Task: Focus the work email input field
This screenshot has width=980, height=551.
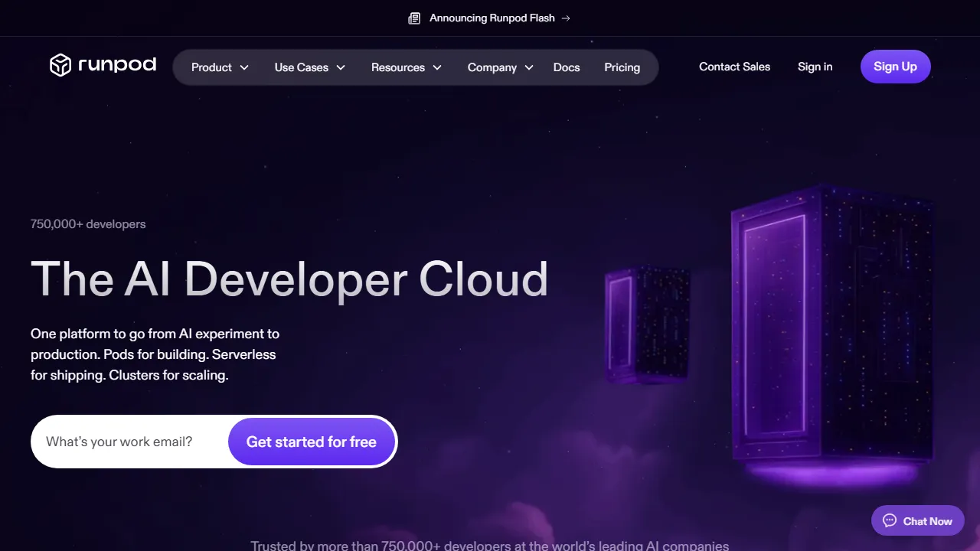Action: click(x=130, y=442)
